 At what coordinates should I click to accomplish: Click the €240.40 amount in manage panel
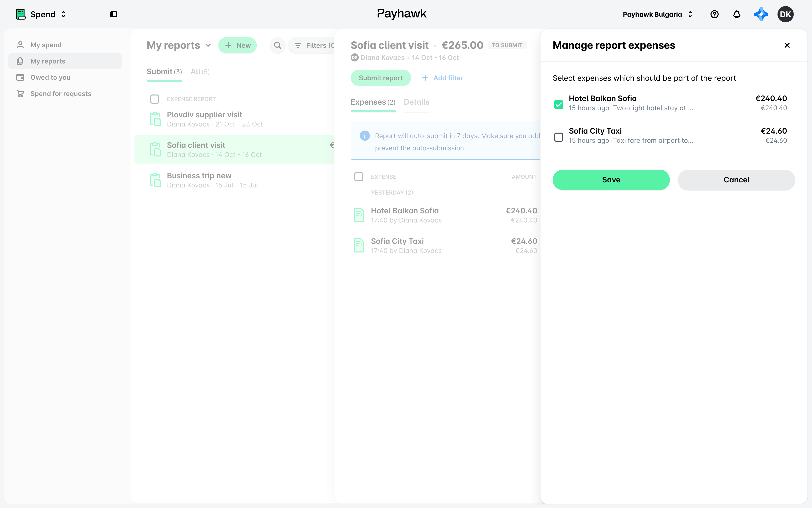tap(771, 99)
